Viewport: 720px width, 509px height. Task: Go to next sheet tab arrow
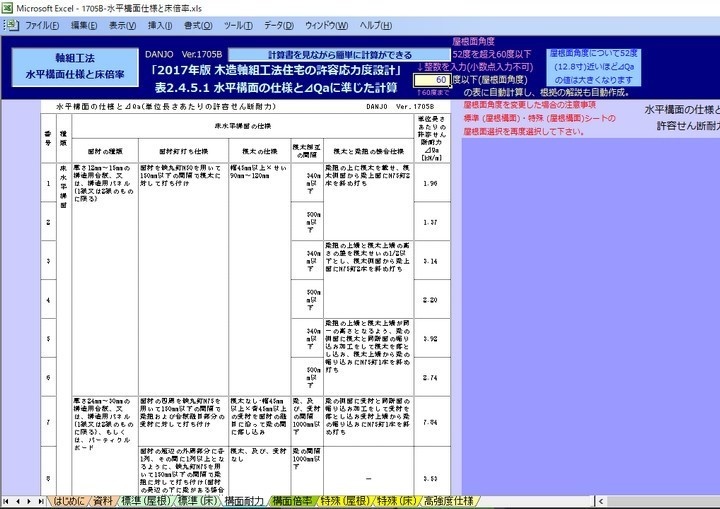[29, 501]
